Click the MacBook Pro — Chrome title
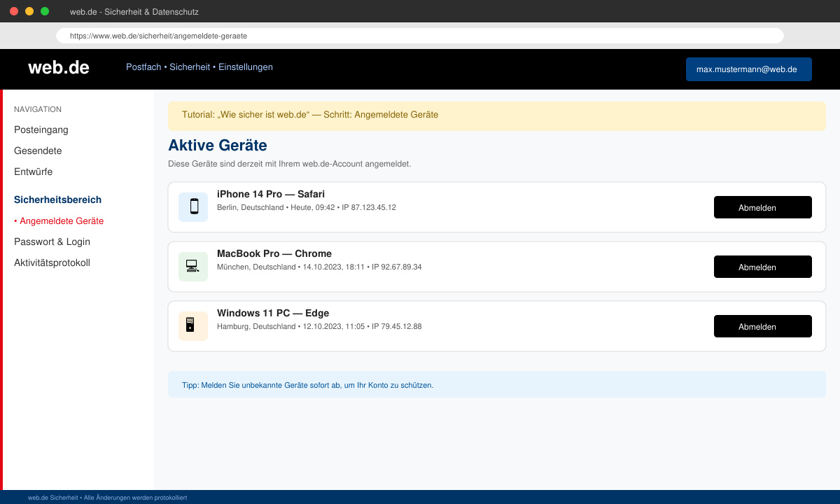This screenshot has width=840, height=504. pos(274,253)
